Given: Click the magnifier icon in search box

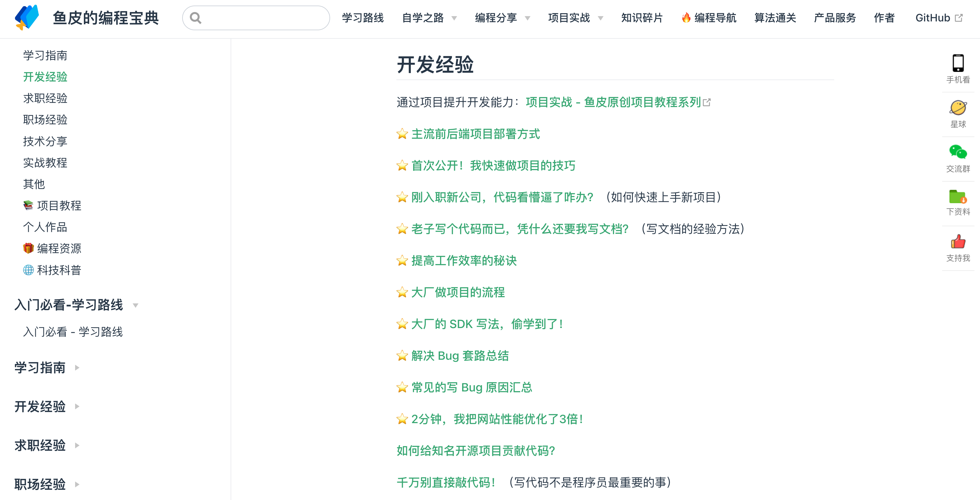Looking at the screenshot, I should pos(195,18).
